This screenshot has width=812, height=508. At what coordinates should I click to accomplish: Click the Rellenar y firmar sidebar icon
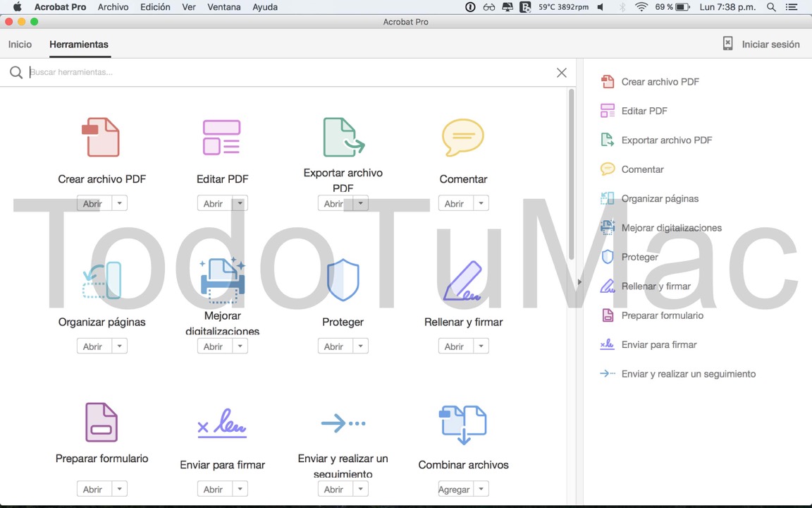coord(607,286)
